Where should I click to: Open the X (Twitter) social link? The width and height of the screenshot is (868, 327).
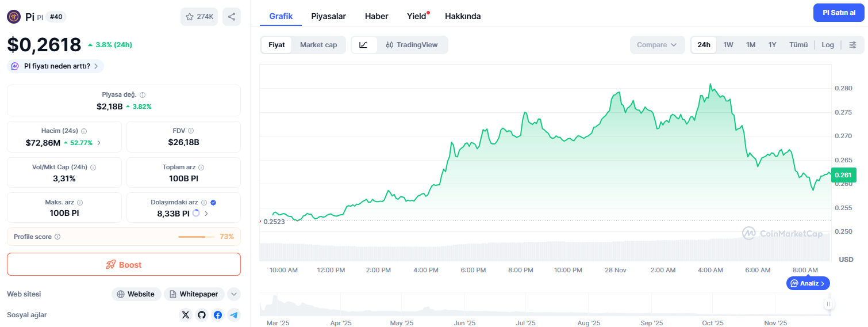[x=185, y=315]
